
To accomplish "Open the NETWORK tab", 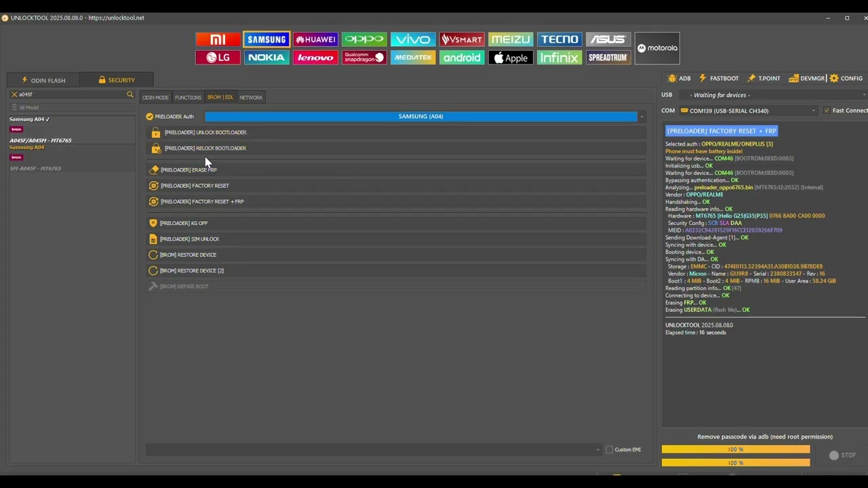I will point(251,98).
